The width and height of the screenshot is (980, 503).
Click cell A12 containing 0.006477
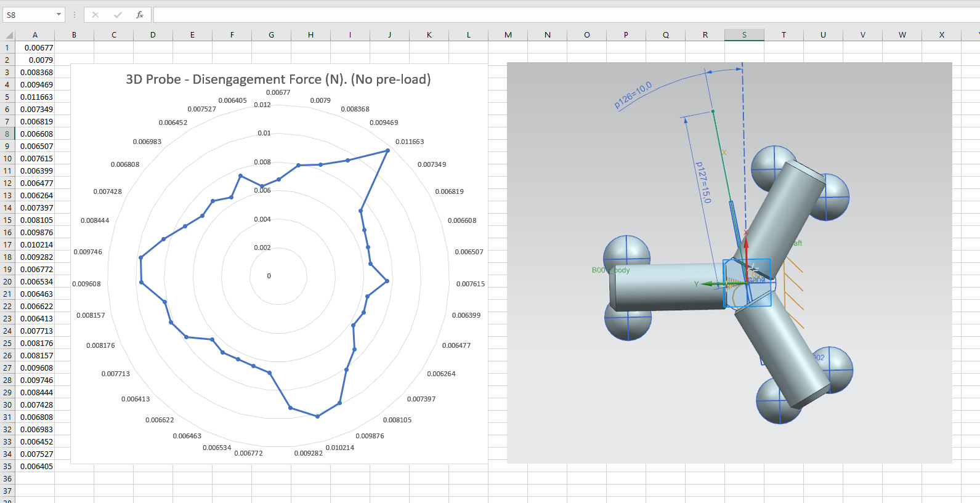coord(35,183)
